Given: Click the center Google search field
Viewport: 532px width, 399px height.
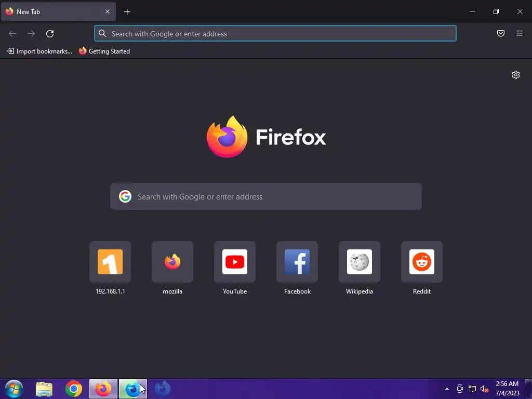Looking at the screenshot, I should pos(266,196).
